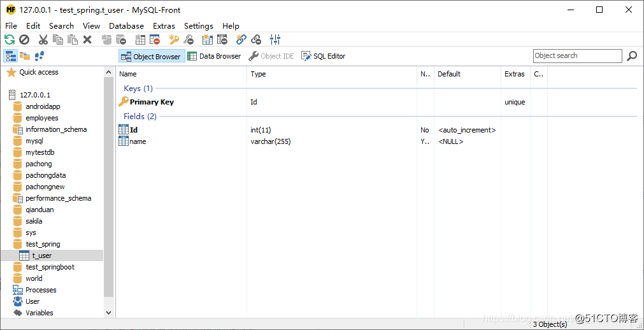The width and height of the screenshot is (644, 330).
Task: Click the New Foreign Key link icon
Action: [x=241, y=39]
